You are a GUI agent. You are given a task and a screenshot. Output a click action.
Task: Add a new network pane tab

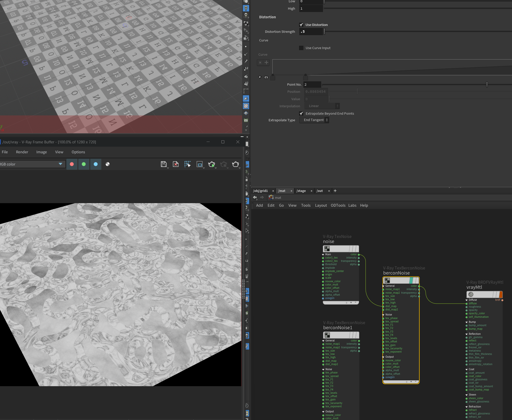335,191
